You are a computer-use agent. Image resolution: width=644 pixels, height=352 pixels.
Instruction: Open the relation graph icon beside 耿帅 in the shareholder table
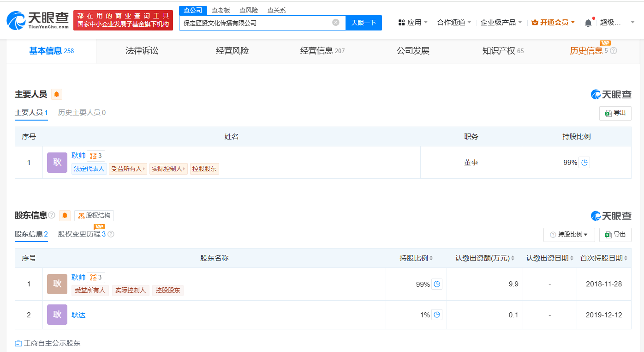tap(96, 278)
